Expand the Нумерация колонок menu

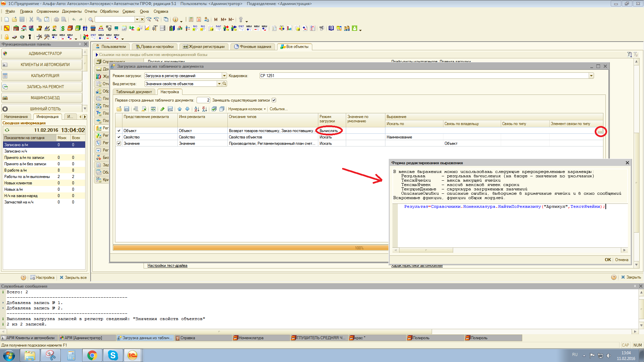(x=247, y=109)
